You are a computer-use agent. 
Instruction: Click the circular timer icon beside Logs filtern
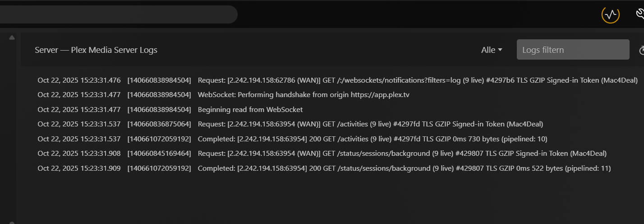pos(641,50)
